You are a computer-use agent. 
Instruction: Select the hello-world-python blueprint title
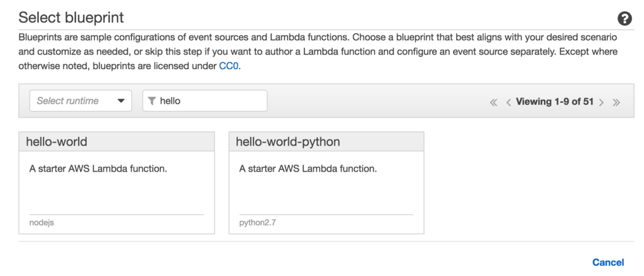(288, 141)
